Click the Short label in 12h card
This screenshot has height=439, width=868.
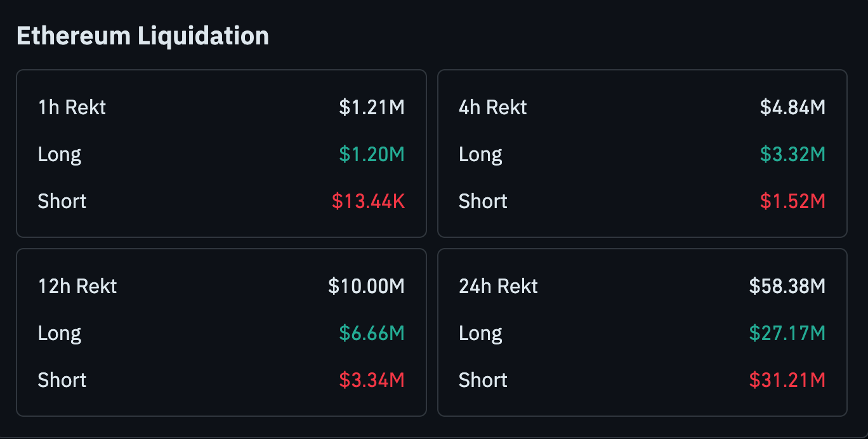pyautogui.click(x=62, y=380)
